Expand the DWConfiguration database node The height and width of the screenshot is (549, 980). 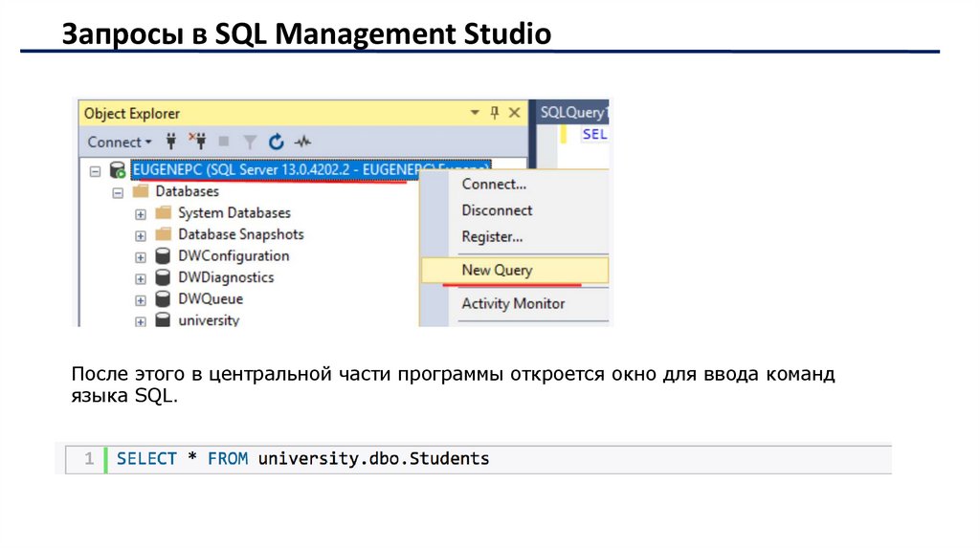(141, 256)
